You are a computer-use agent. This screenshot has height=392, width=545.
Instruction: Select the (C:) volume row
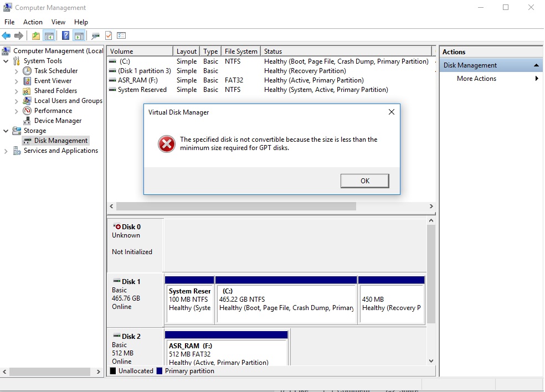click(x=271, y=61)
